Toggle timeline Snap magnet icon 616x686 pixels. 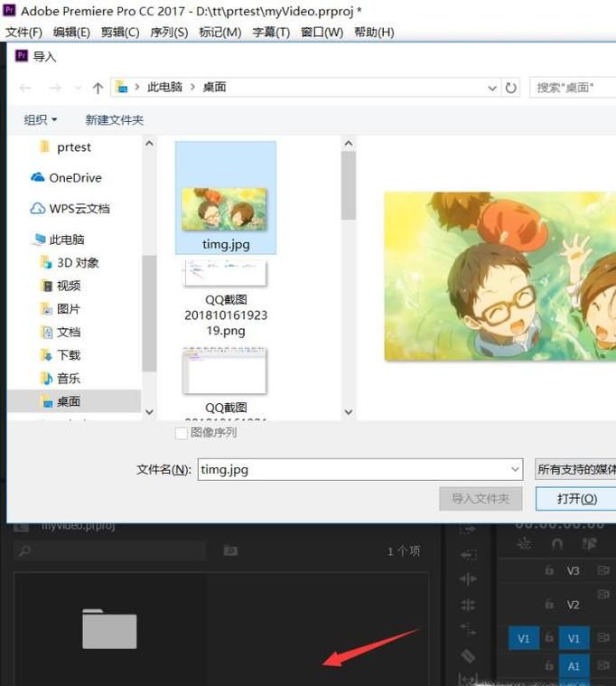557,544
